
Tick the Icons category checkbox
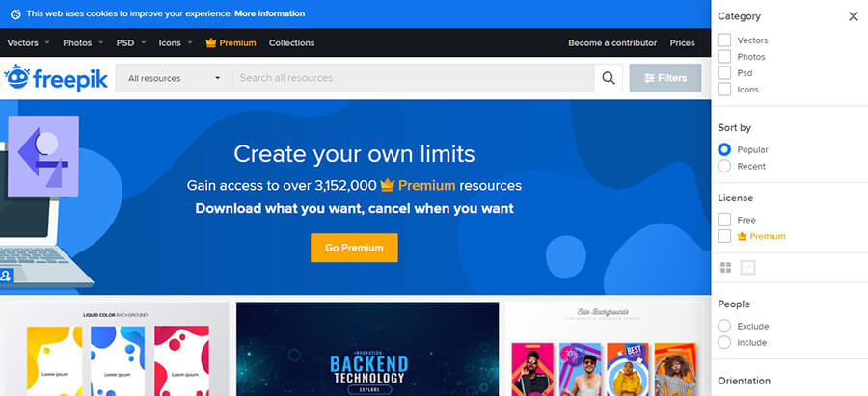click(724, 90)
